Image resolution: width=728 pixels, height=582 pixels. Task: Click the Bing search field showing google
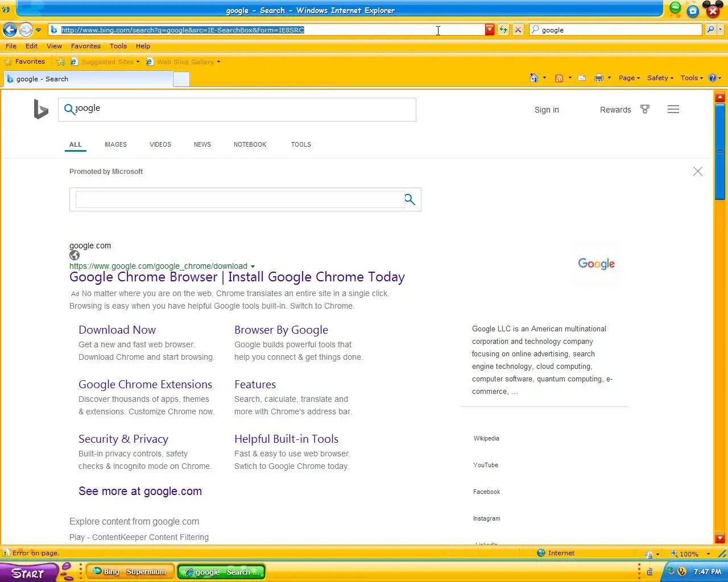click(237, 110)
